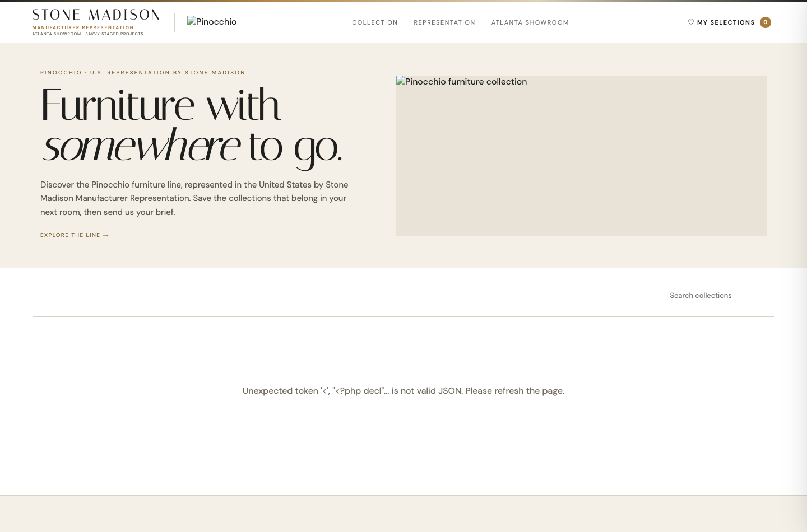Image resolution: width=807 pixels, height=532 pixels.
Task: Click the 'Atlanta Showroom · Savvy Staged Projects' subline
Action: click(88, 34)
